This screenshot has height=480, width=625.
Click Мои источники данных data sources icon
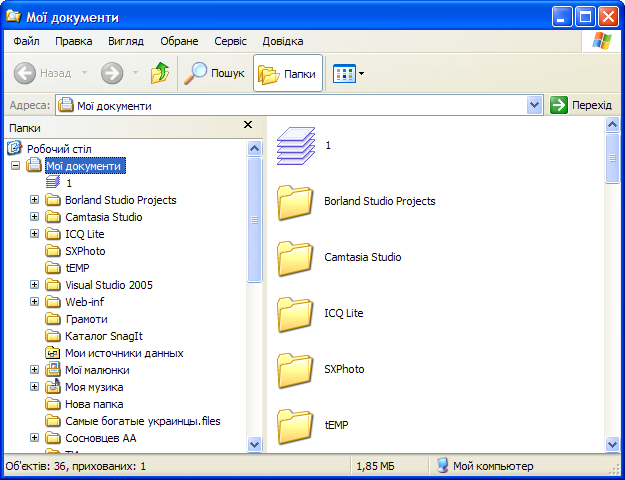click(53, 353)
